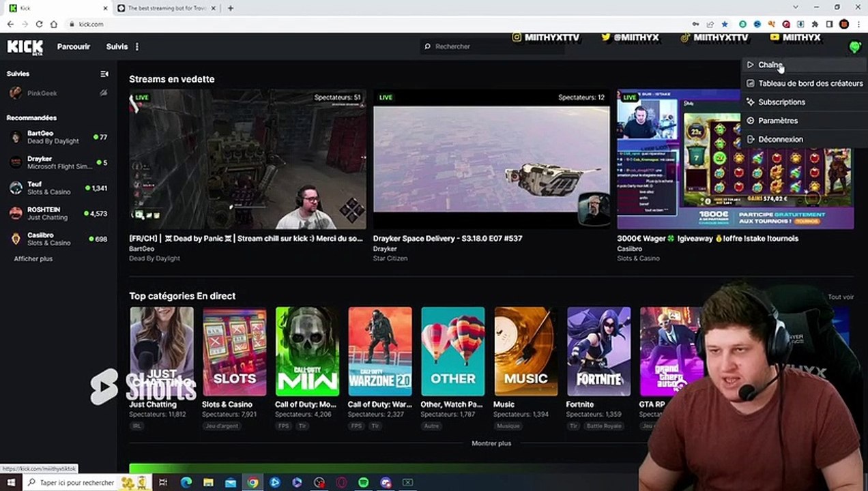Click the saved-password key icon

(x=695, y=24)
